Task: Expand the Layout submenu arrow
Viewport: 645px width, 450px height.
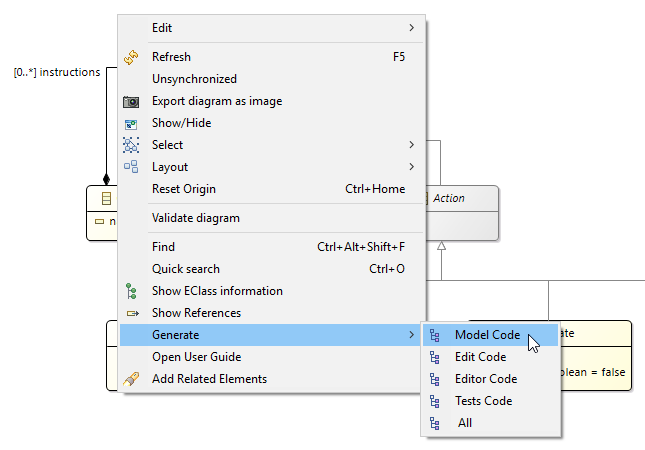Action: (x=411, y=167)
